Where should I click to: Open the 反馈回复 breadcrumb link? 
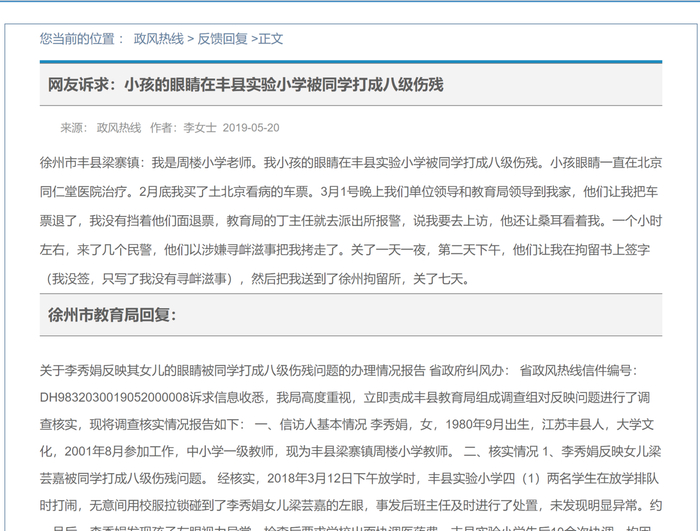pos(222,39)
